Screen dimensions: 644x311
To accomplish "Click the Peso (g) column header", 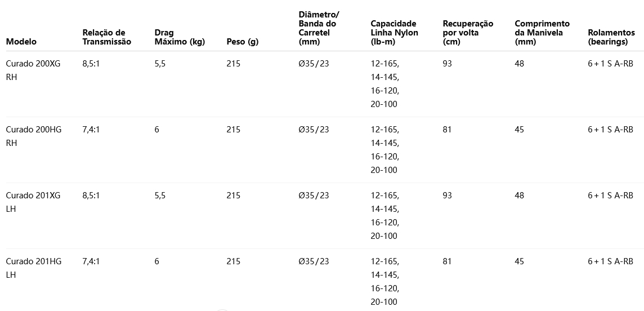I will [243, 42].
